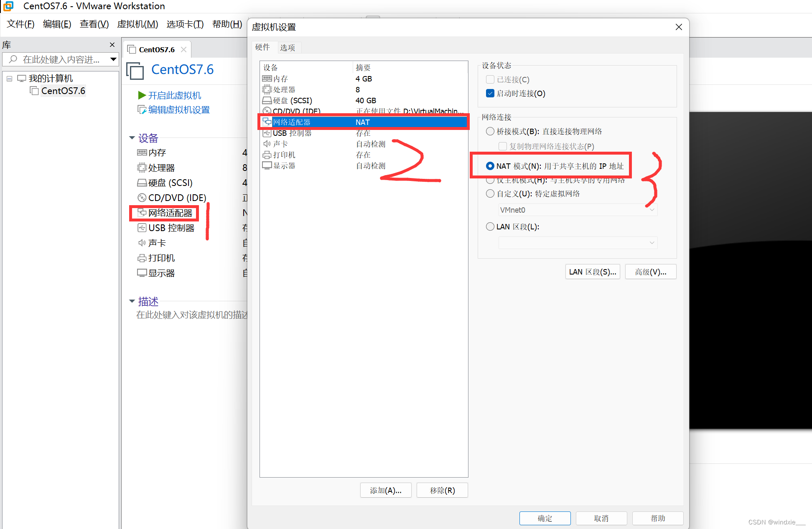Click the VMware Workstation logo in the title bar
The image size is (812, 529).
tap(8, 6)
